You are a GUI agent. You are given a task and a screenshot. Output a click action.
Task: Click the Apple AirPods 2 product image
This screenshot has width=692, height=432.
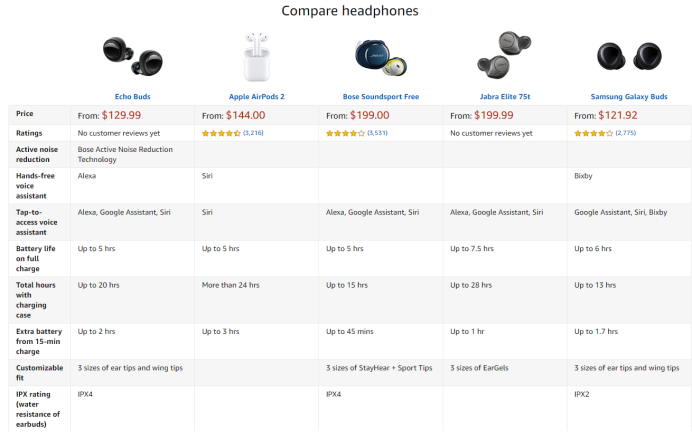(256, 57)
